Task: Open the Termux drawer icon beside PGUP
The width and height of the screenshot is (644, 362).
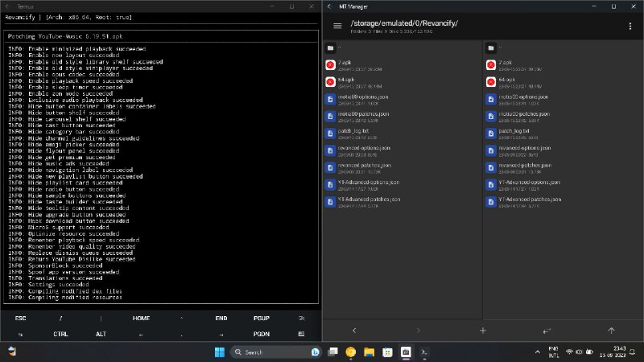Action: tap(301, 318)
